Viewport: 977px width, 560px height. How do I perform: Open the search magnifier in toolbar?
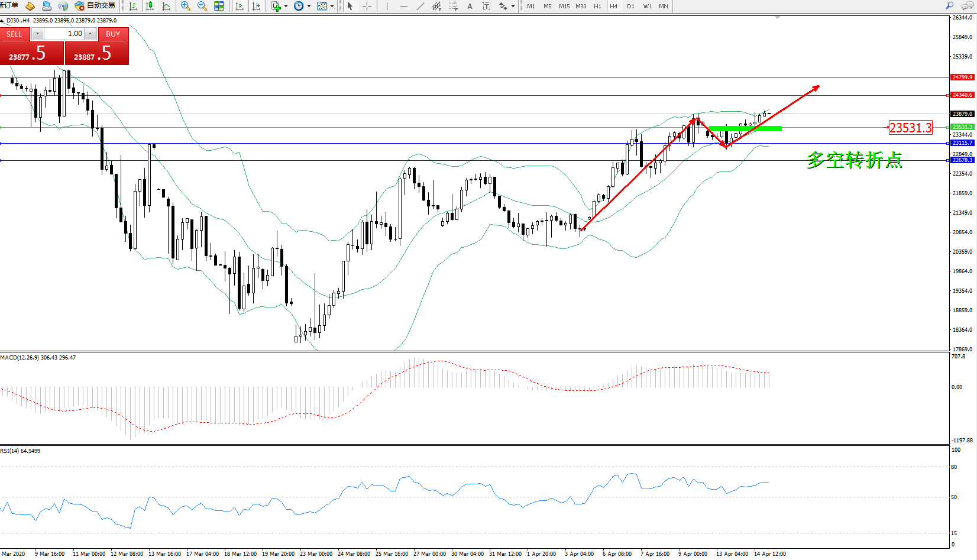click(949, 6)
